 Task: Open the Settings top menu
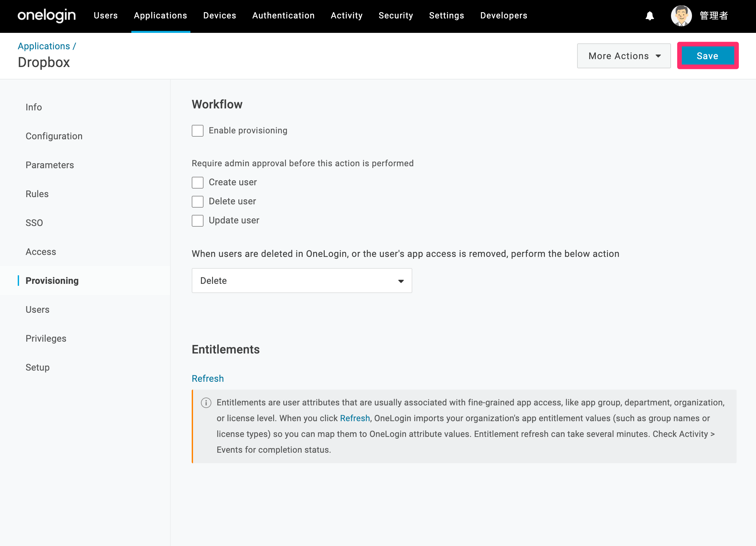[x=446, y=15]
